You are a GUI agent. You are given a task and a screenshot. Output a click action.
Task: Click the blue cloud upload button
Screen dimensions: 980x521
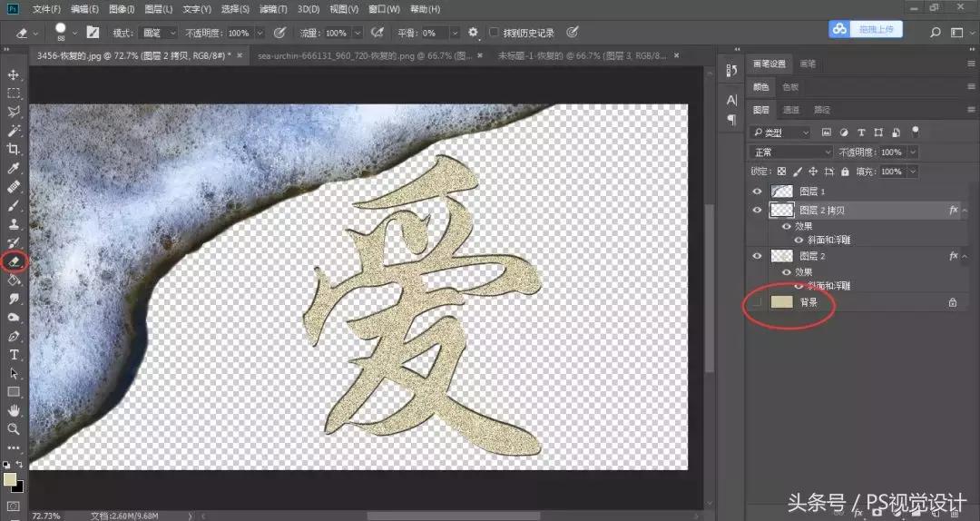866,29
